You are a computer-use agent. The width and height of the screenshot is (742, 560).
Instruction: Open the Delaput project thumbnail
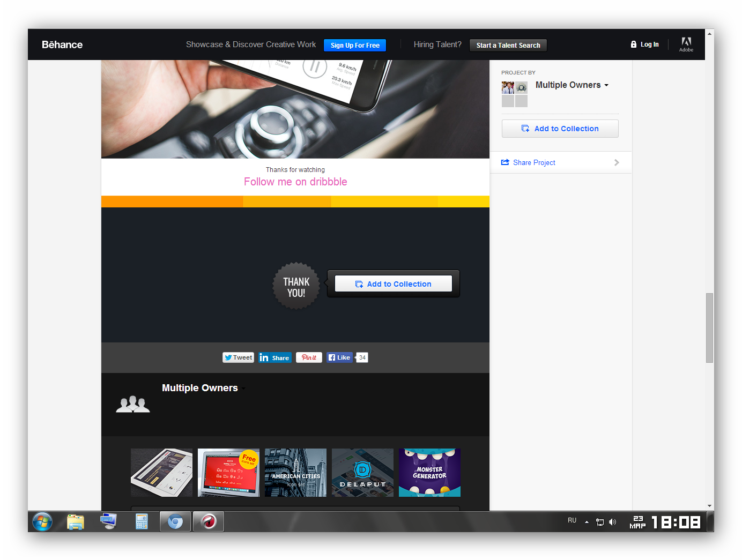click(x=362, y=473)
